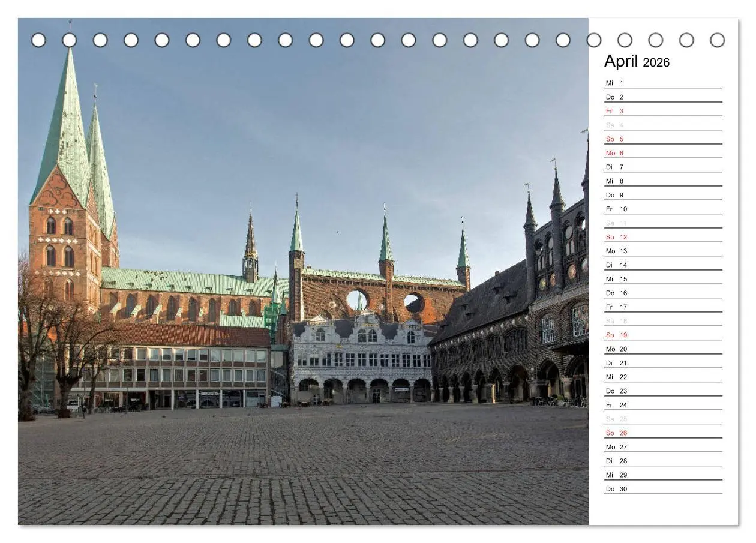Select the grey row 'Sa 4'

(663, 125)
